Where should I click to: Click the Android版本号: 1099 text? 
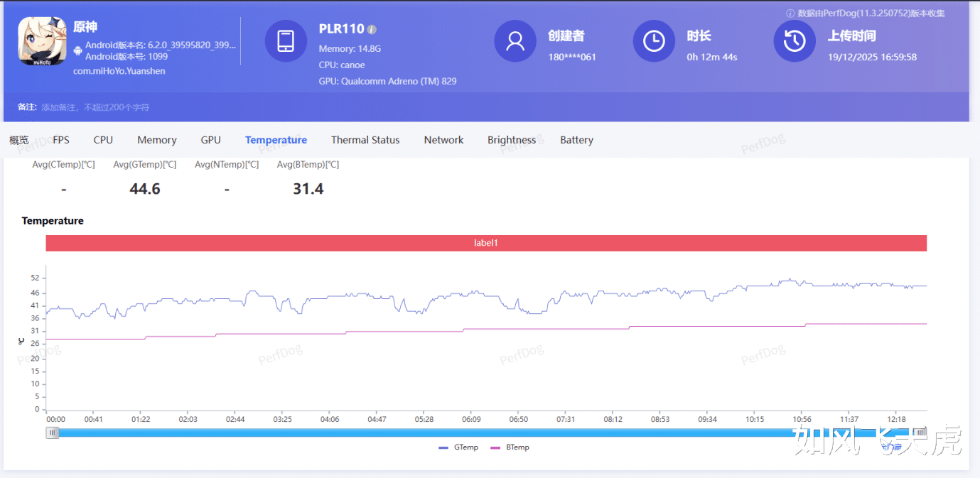[126, 56]
